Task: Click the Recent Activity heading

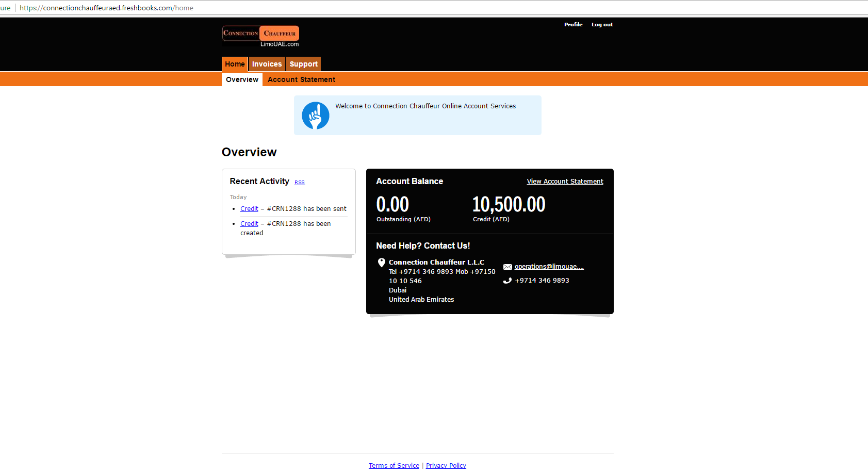Action: pyautogui.click(x=259, y=182)
